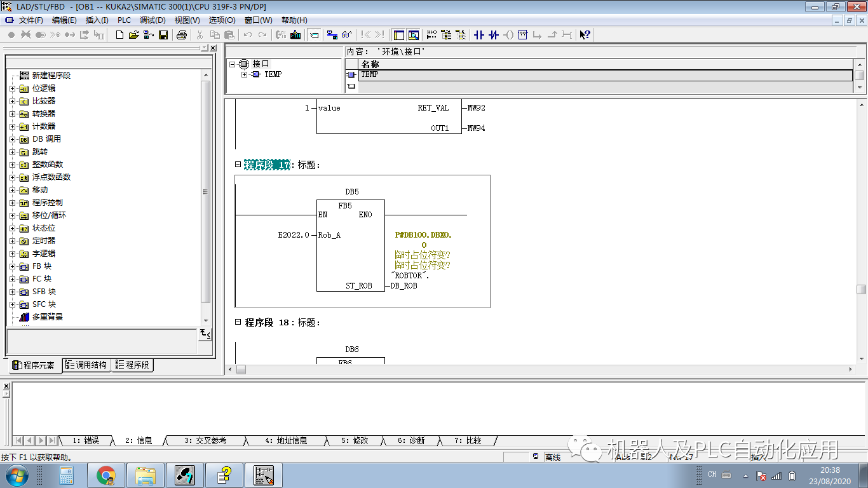Click the Open file folder icon
The width and height of the screenshot is (868, 488).
pos(133,35)
